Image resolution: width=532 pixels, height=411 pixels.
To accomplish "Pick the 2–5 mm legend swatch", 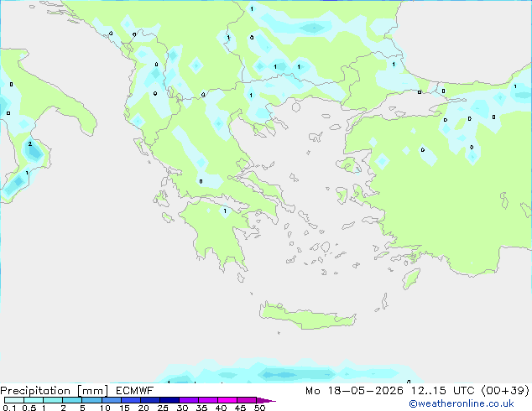I will pyautogui.click(x=72, y=400).
